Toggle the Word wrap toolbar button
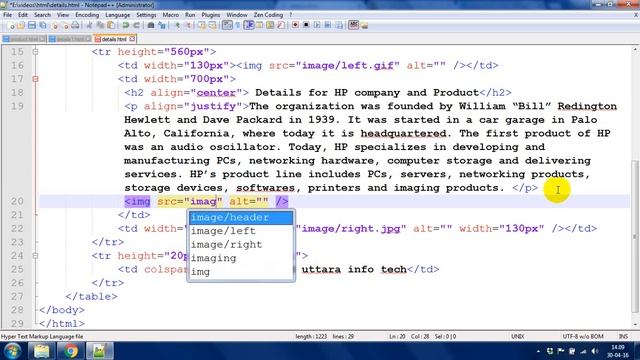 coord(227,25)
